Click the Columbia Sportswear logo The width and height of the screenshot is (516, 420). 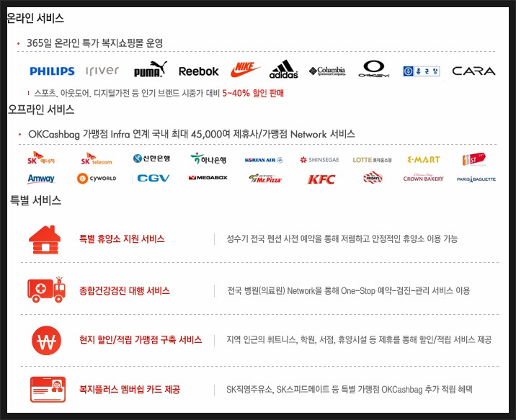coord(327,71)
